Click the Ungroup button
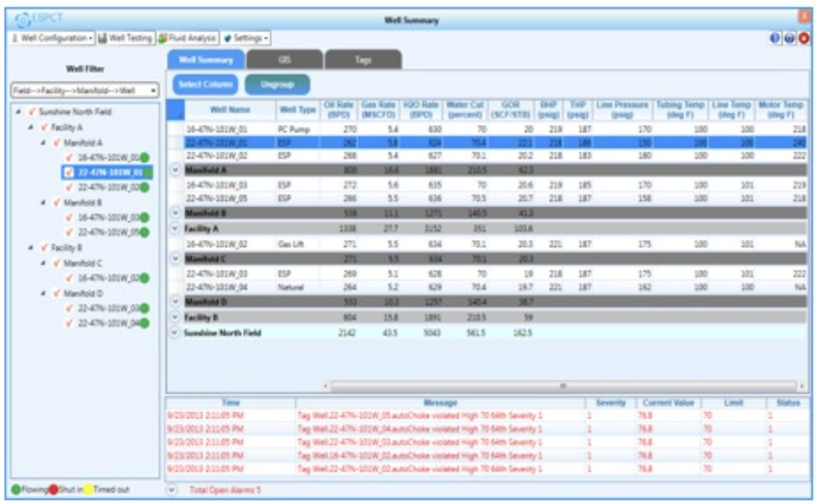This screenshot has height=504, width=817. (x=277, y=84)
